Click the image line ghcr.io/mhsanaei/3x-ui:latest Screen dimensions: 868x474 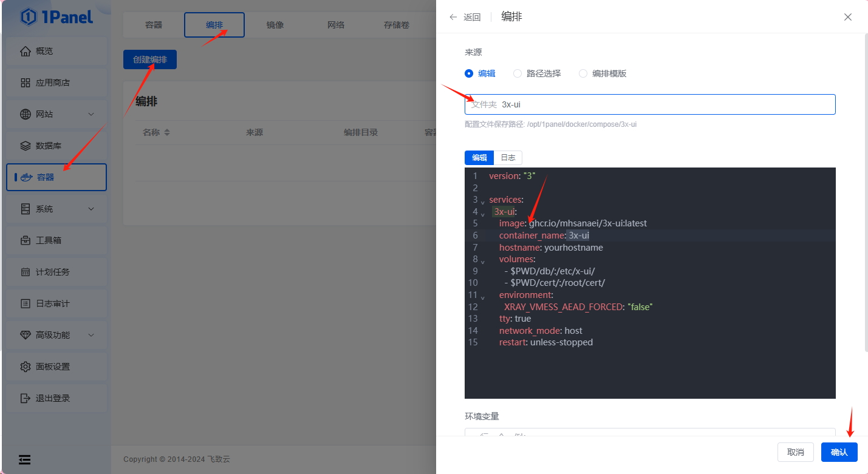coord(573,223)
